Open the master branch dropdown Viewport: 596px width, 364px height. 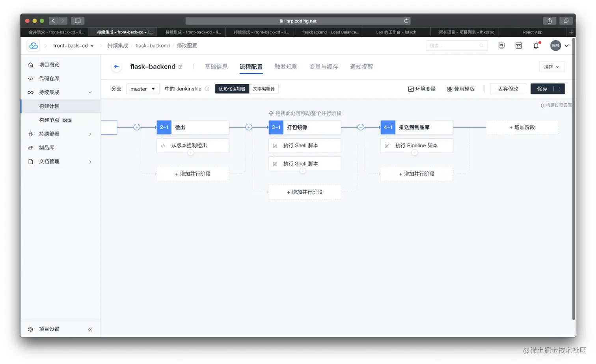[143, 89]
